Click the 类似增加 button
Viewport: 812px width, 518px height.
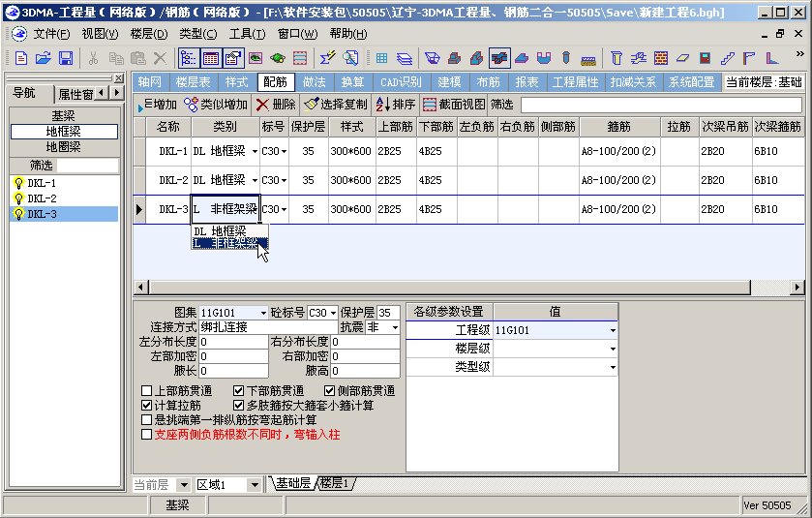(216, 105)
